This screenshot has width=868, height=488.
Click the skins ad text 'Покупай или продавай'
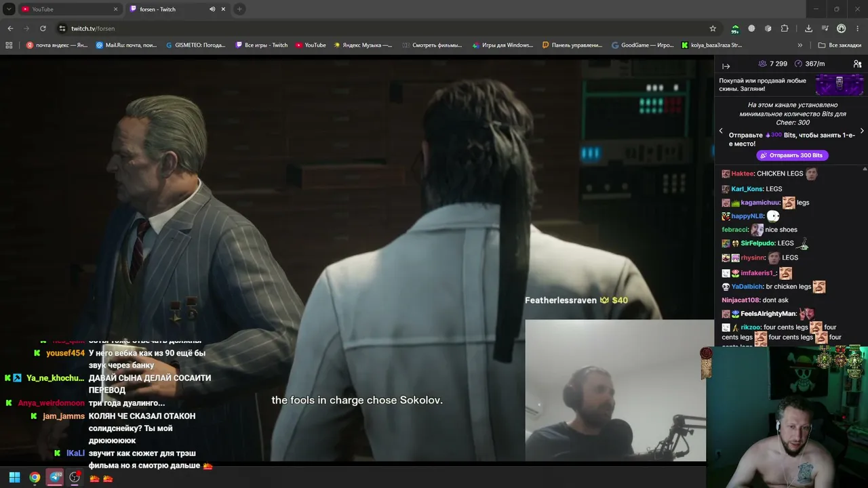click(763, 85)
